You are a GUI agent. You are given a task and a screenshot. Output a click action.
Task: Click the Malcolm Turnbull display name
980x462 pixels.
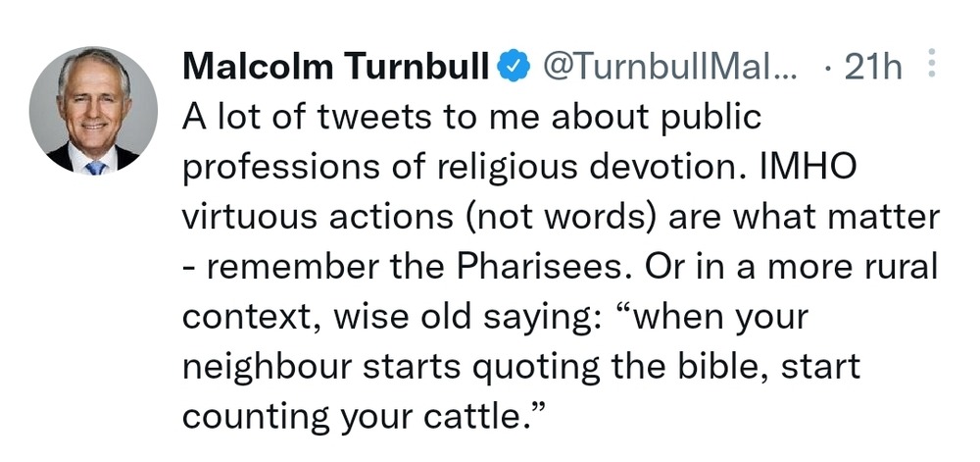click(x=336, y=67)
